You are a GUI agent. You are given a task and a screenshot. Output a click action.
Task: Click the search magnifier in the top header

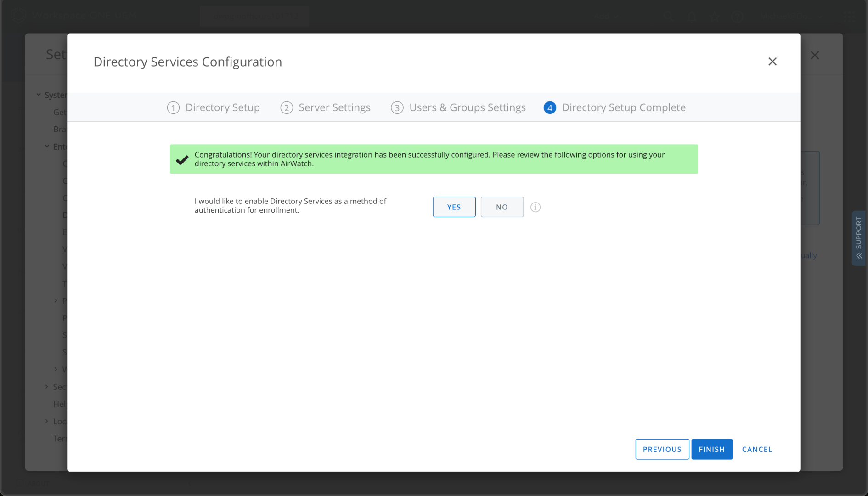668,17
